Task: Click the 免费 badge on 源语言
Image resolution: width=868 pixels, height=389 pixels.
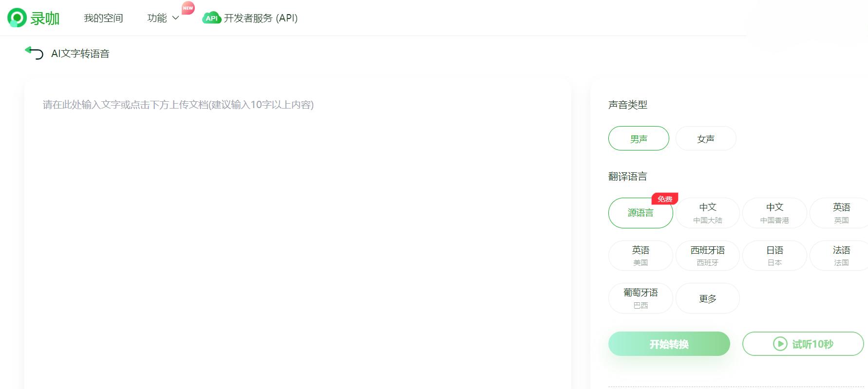Action: coord(664,199)
